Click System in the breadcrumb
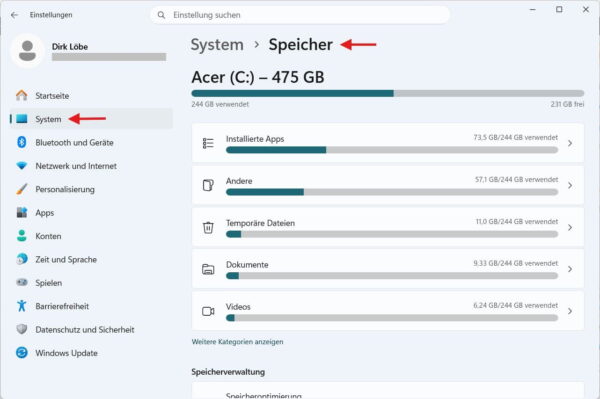This screenshot has height=399, width=600. [x=217, y=45]
